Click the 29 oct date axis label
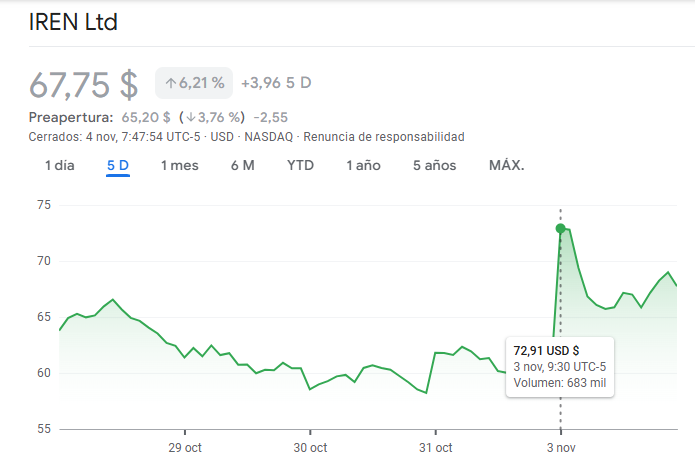 [185, 447]
